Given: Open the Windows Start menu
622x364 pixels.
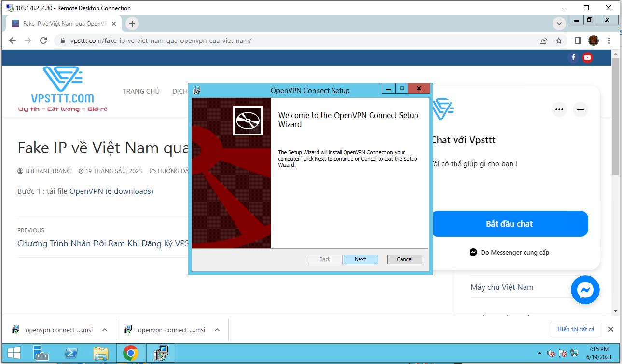Looking at the screenshot, I should pyautogui.click(x=14, y=353).
